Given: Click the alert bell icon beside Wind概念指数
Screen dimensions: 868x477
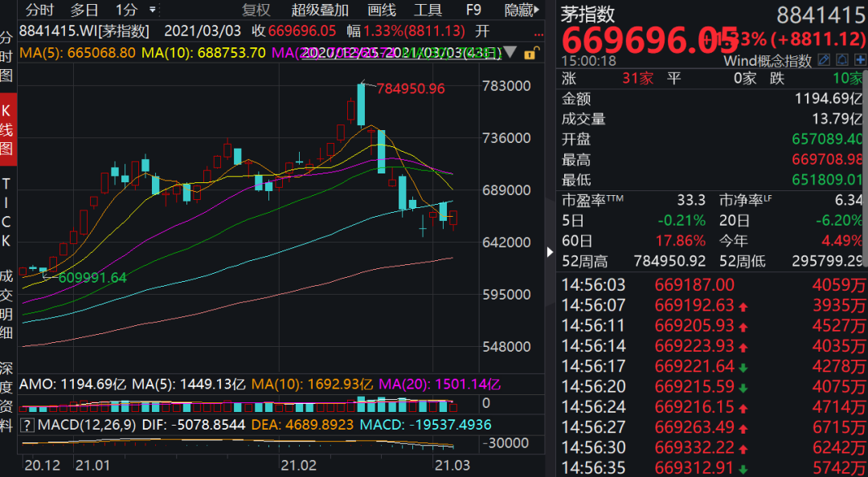Looking at the screenshot, I should [x=842, y=59].
